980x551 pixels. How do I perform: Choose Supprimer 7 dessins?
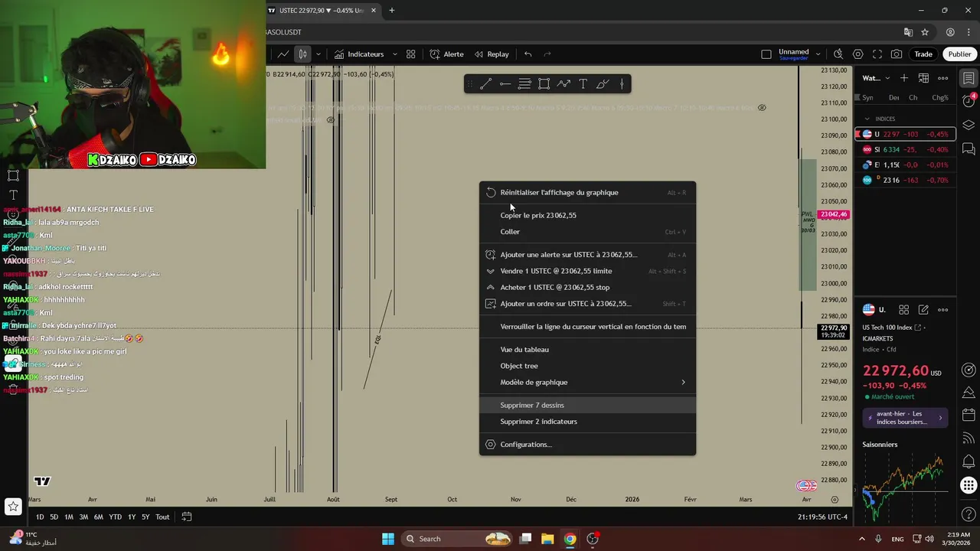click(x=587, y=405)
